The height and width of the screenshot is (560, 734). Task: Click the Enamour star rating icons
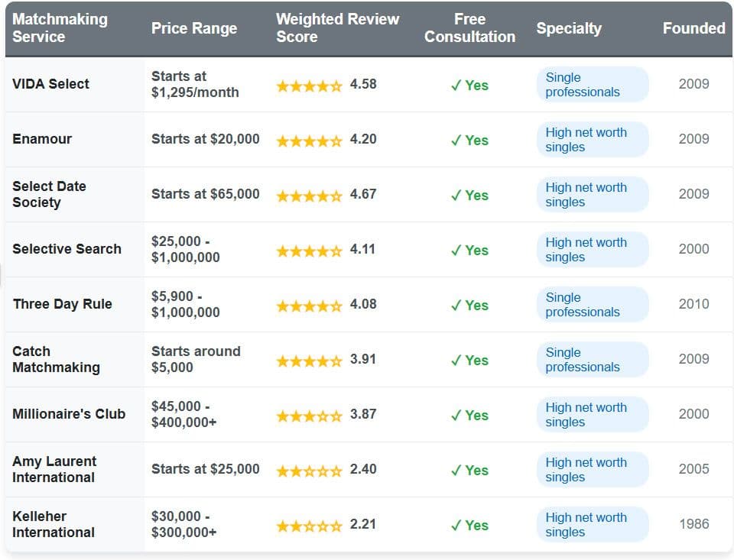(x=309, y=141)
